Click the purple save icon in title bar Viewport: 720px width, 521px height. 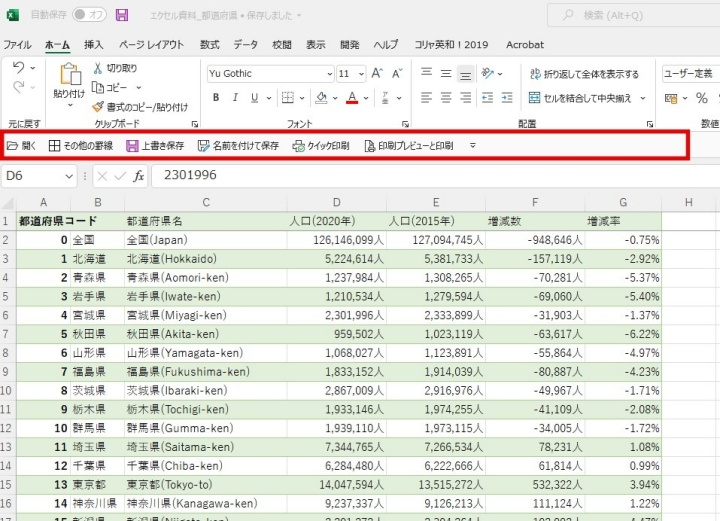pyautogui.click(x=122, y=15)
